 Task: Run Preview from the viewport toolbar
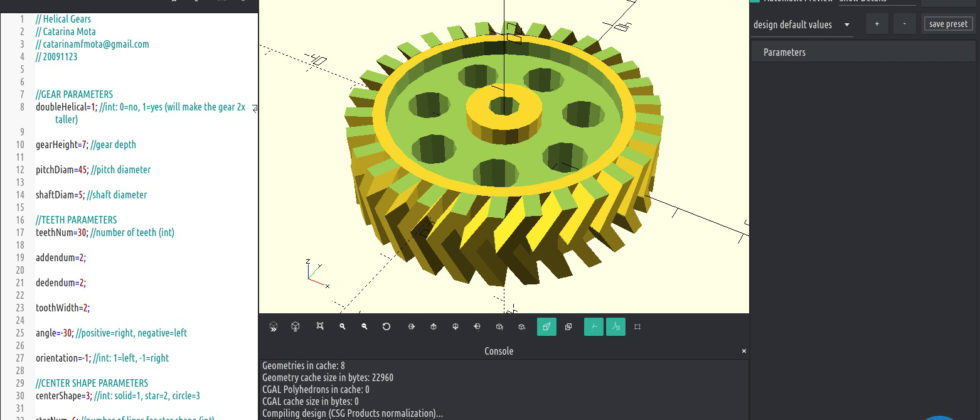tap(273, 326)
